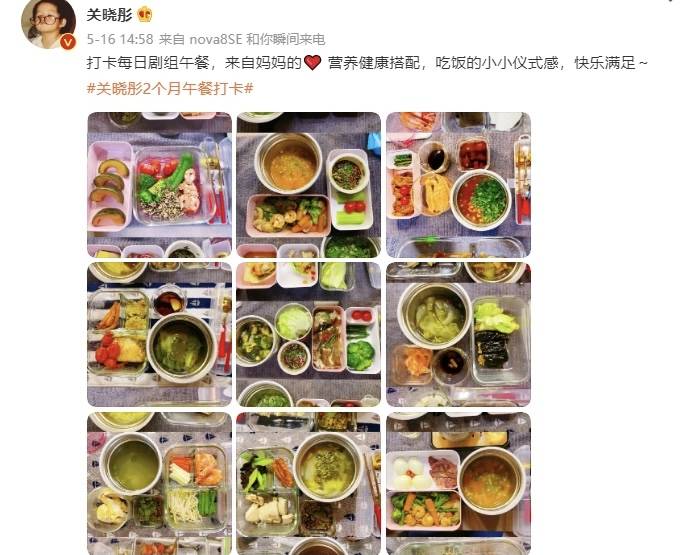The width and height of the screenshot is (693, 555).
Task: Open the bottom-middle photo with chopsticks
Action: [x=308, y=483]
